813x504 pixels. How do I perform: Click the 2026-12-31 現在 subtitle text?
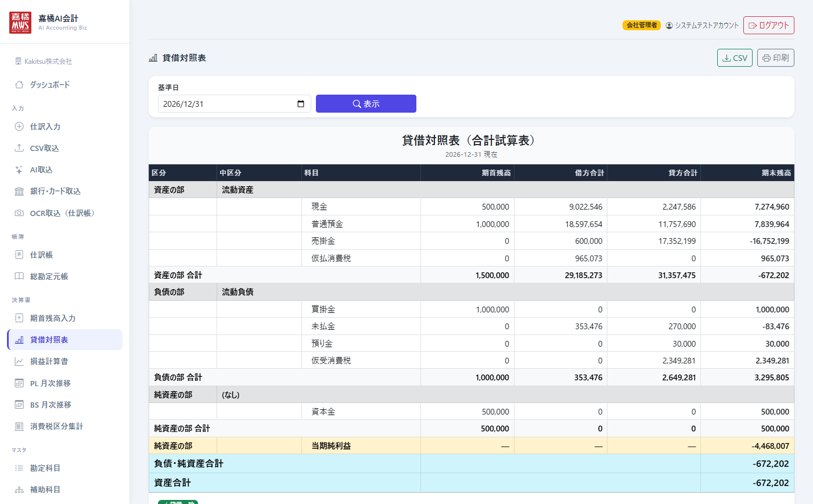point(472,154)
